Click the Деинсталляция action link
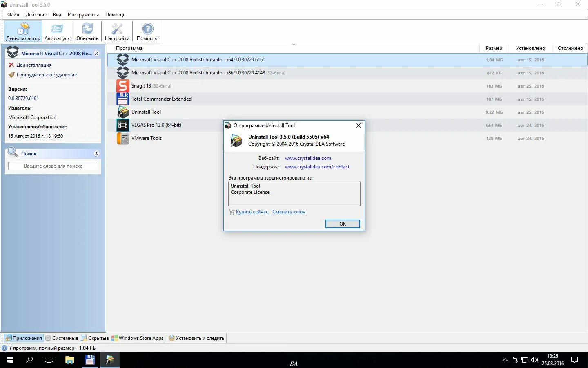Image resolution: width=588 pixels, height=368 pixels. 34,65
